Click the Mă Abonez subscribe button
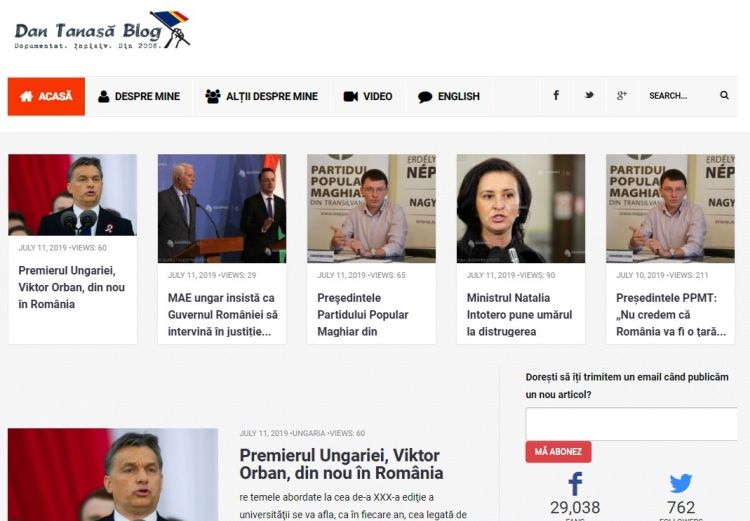Viewport: 750px width, 521px height. point(558,452)
